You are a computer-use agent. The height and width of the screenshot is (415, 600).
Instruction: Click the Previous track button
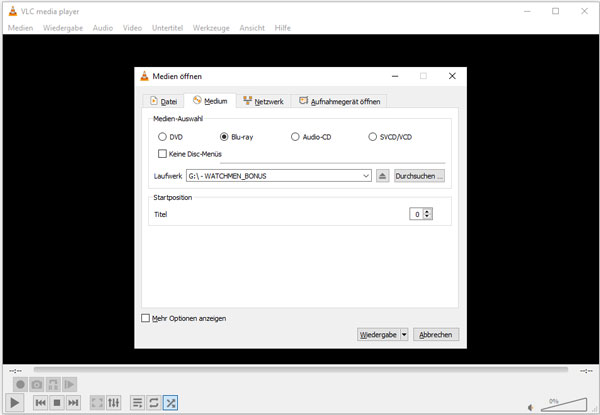[41, 403]
